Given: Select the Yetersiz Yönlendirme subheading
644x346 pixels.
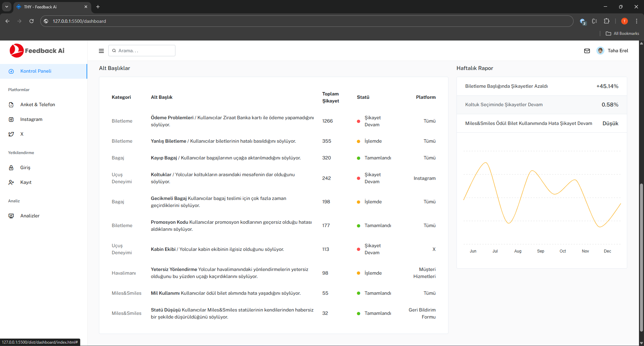Looking at the screenshot, I should [x=174, y=270].
